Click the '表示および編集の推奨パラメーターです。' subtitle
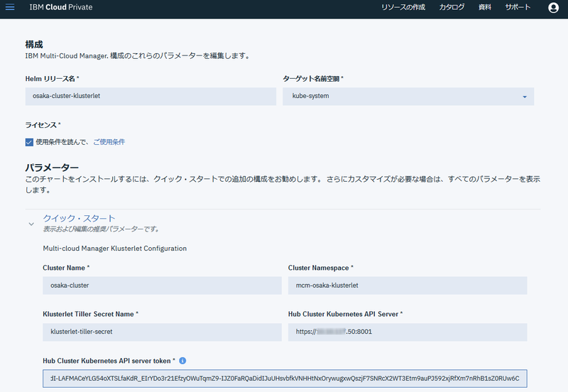Screen dimensions: 568x392 pos(101,229)
